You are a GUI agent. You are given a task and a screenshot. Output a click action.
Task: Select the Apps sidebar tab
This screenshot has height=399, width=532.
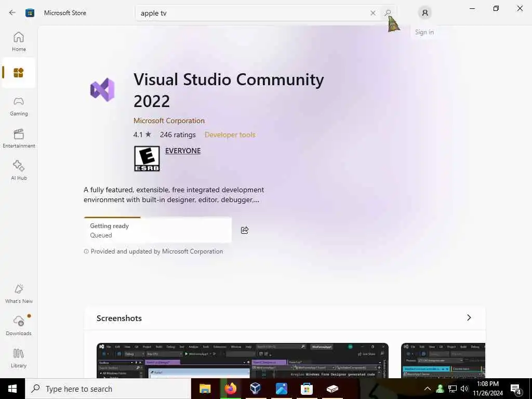click(x=19, y=73)
